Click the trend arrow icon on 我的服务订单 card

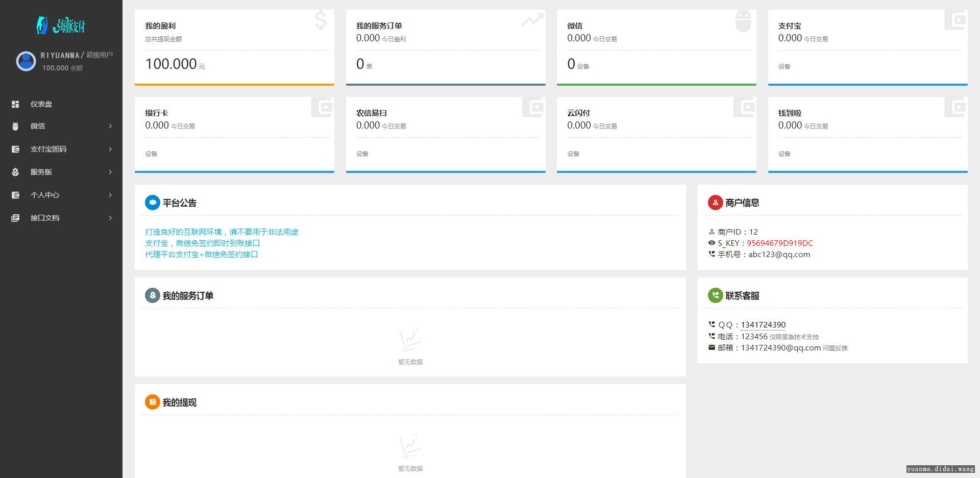click(x=532, y=20)
